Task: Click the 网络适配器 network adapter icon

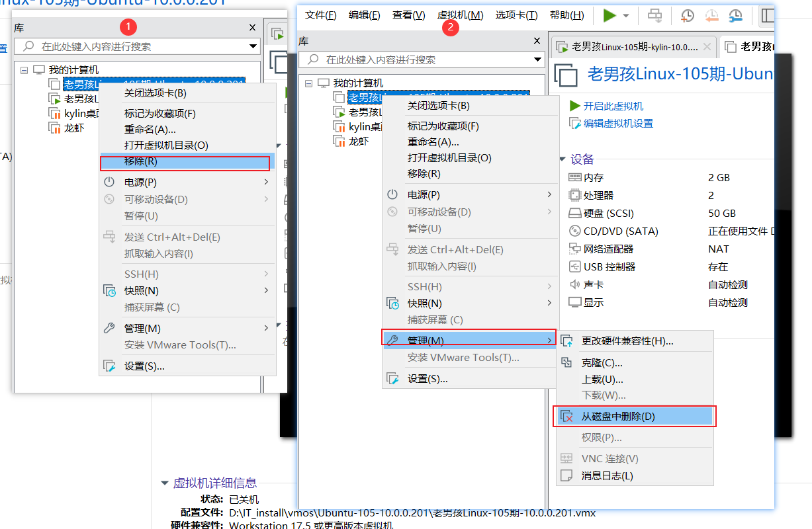Action: coord(574,249)
